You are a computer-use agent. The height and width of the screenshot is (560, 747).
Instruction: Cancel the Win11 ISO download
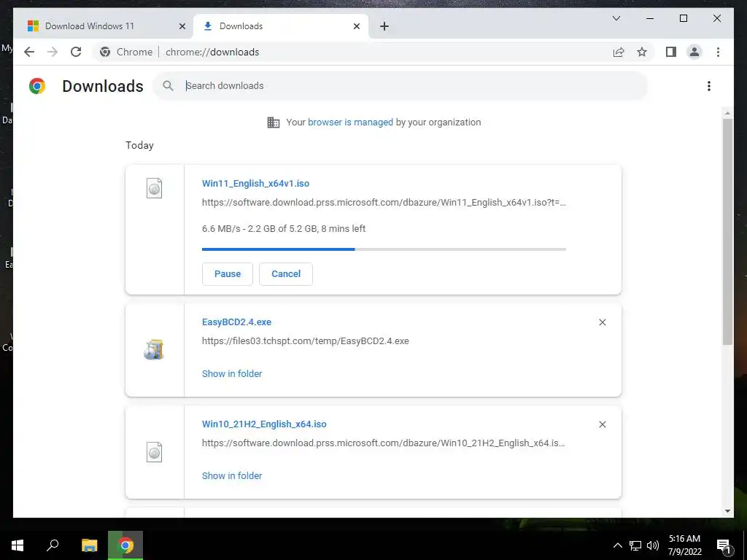(286, 274)
